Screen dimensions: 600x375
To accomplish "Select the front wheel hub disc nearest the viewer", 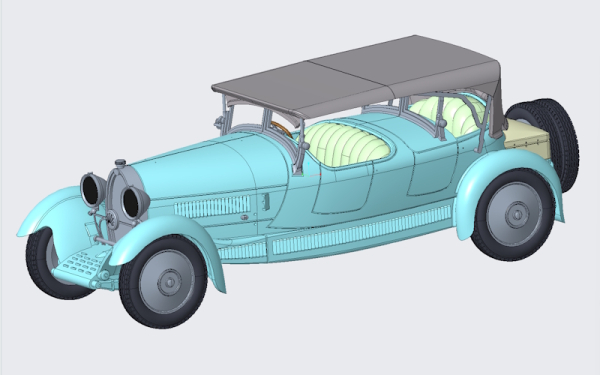I will 167,281.
